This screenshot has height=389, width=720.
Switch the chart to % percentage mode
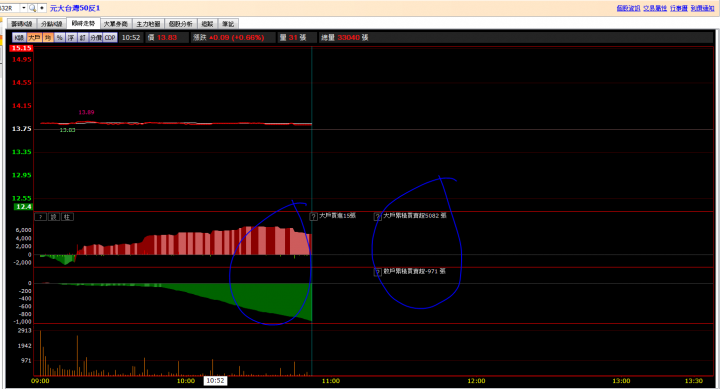[x=60, y=38]
